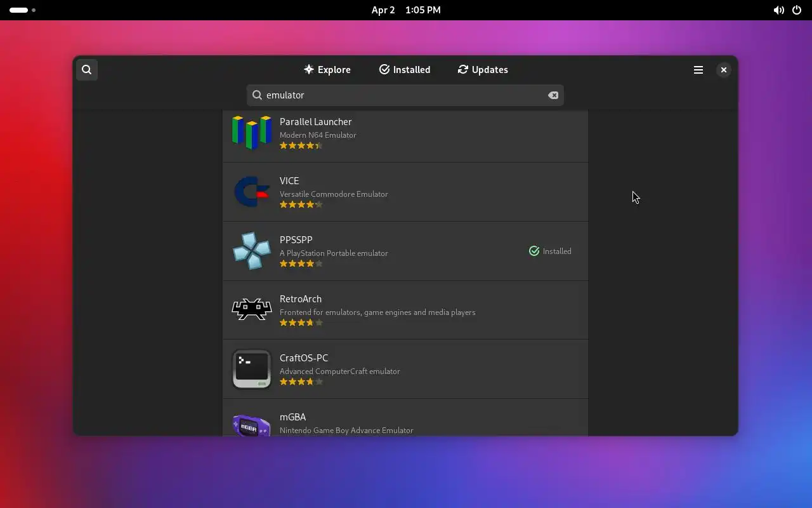This screenshot has height=508, width=812.
Task: Click the power icon in the top bar
Action: 797,10
